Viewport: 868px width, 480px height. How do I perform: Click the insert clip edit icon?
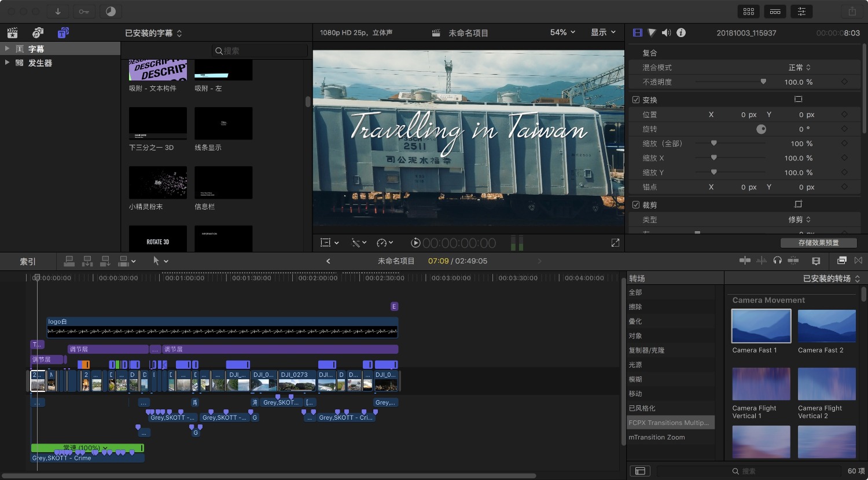tap(87, 261)
